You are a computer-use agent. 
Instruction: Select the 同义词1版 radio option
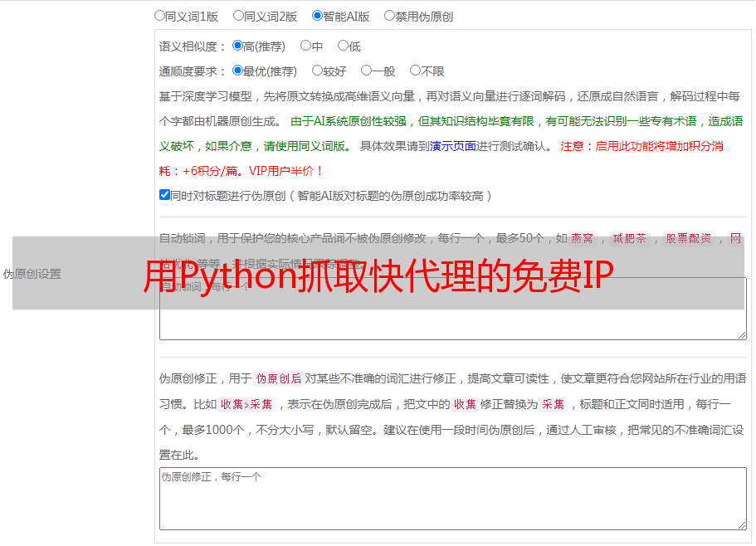(159, 16)
